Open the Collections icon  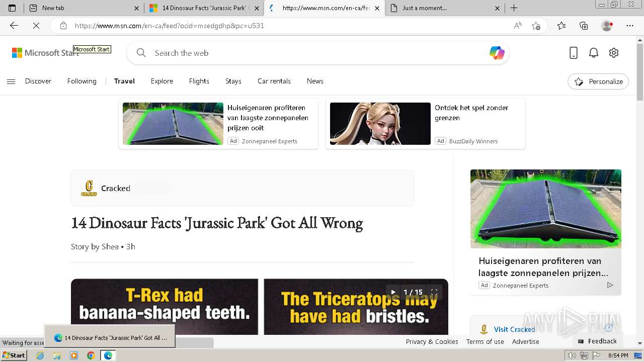pos(584,26)
